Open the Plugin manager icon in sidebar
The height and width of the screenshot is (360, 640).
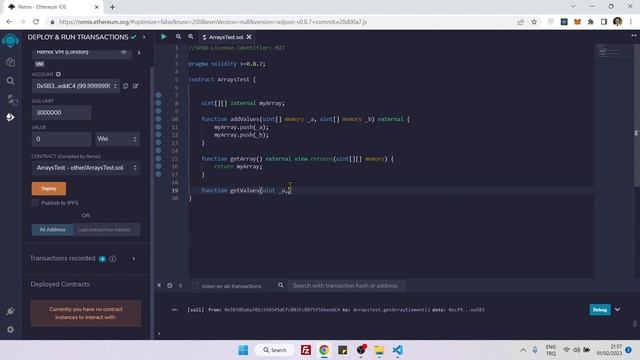[x=11, y=311]
